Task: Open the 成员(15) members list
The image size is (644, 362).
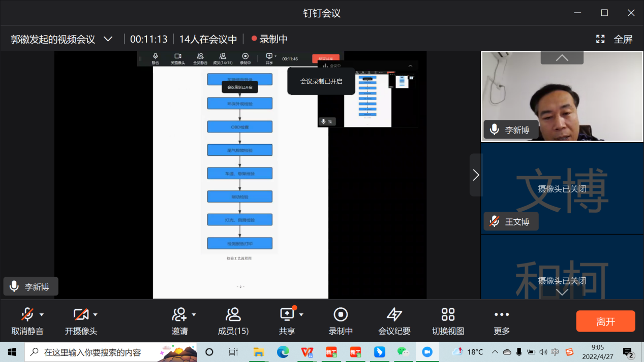Action: pyautogui.click(x=233, y=315)
